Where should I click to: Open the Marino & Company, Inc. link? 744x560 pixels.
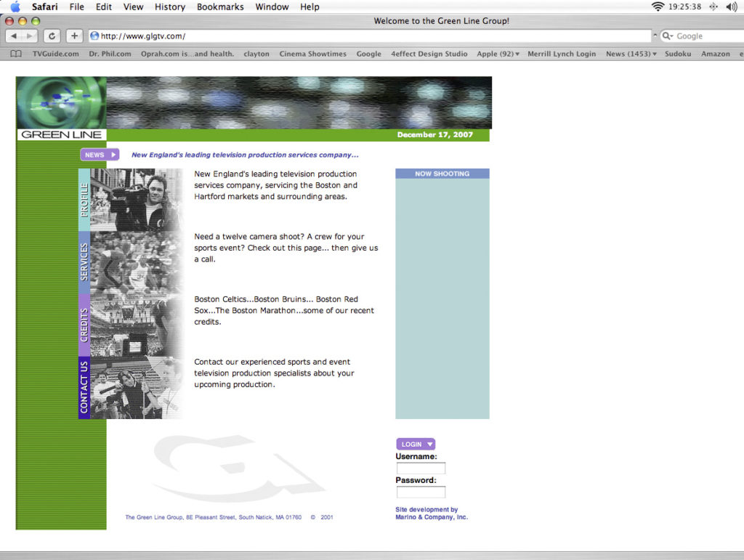coord(432,517)
